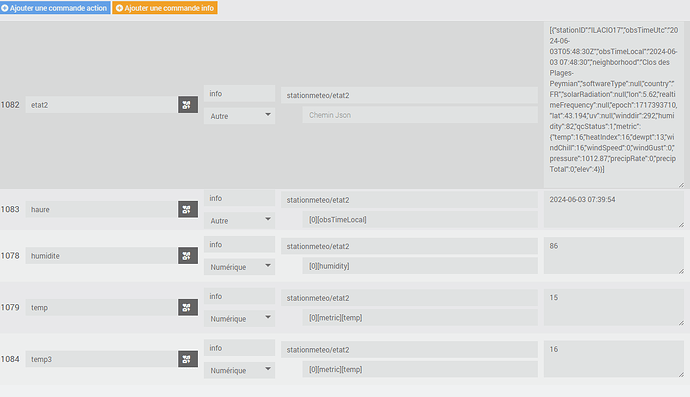Click command ID 1083
The image size is (690, 397).
(10, 210)
